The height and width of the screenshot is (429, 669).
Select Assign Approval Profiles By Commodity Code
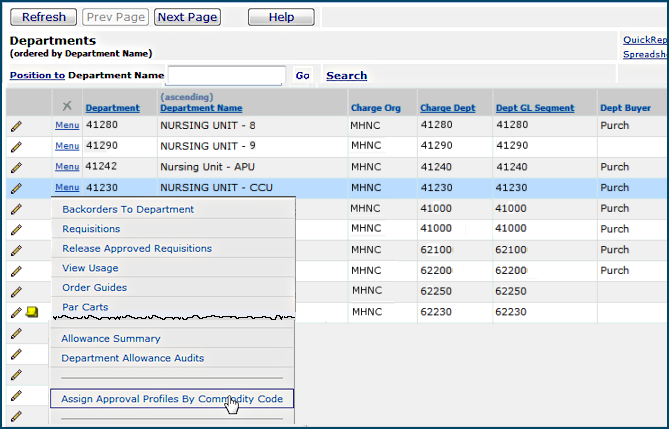click(171, 399)
